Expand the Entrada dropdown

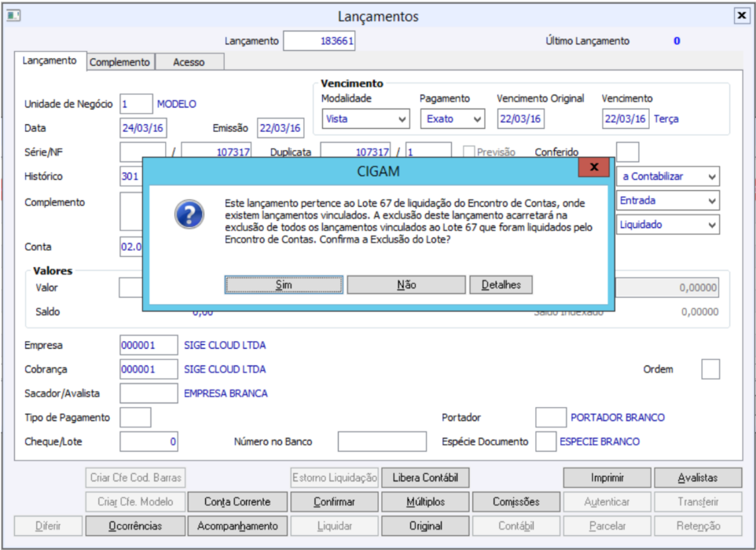pyautogui.click(x=668, y=200)
